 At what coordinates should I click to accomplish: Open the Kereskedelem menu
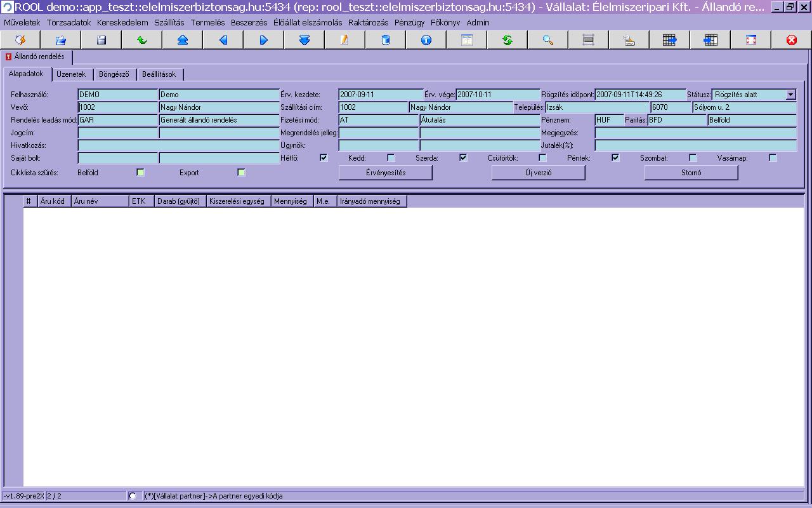122,22
